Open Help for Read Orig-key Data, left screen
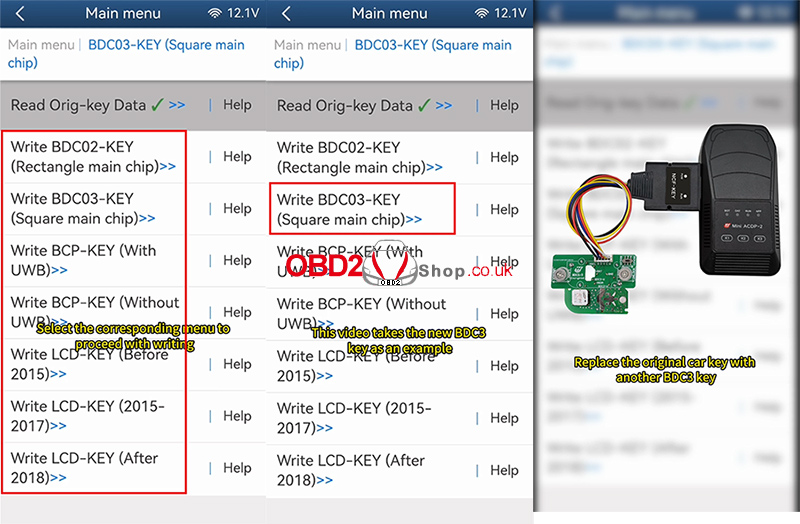800x524 pixels. pos(237,105)
